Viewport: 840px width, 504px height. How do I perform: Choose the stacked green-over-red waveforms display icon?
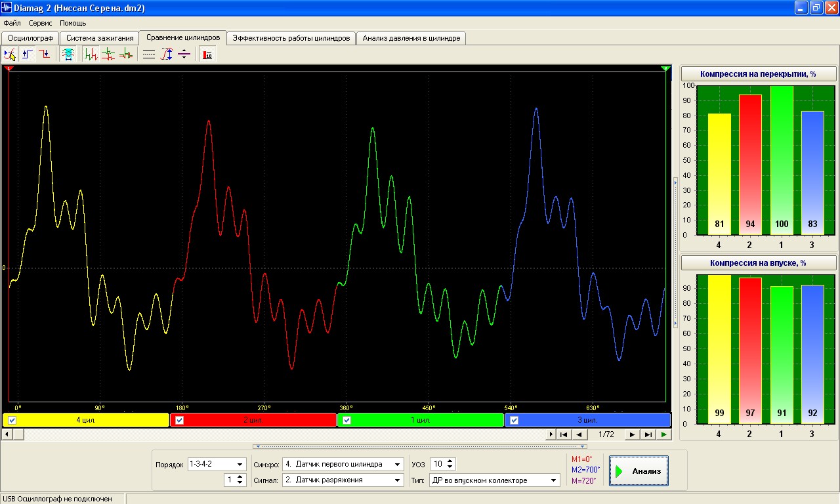pos(108,54)
